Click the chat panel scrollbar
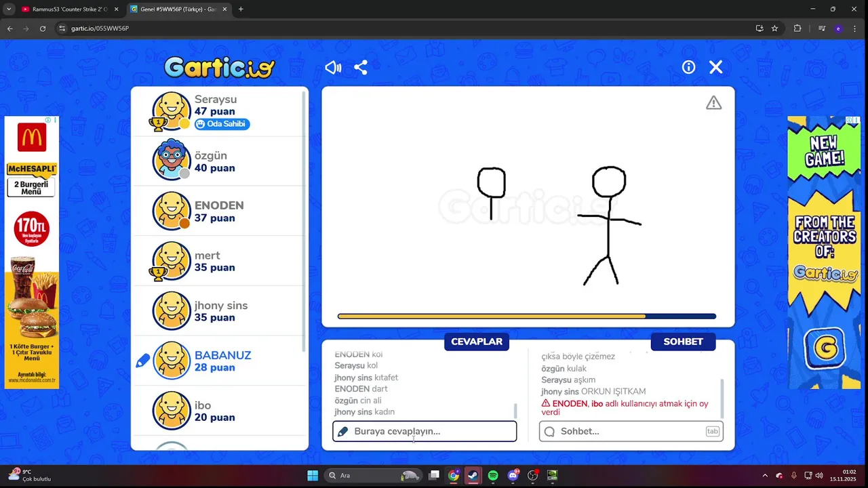 [x=722, y=399]
